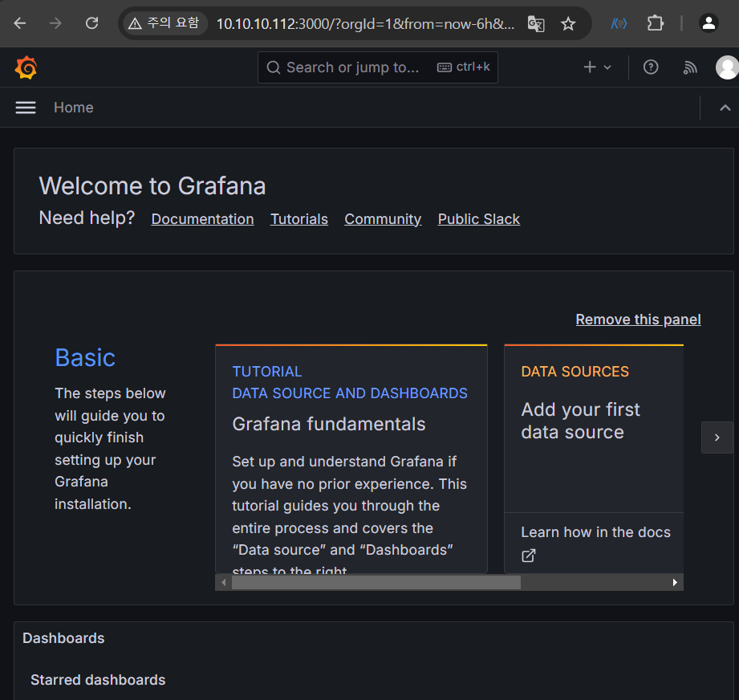Click the DATA SOURCES label

(575, 372)
